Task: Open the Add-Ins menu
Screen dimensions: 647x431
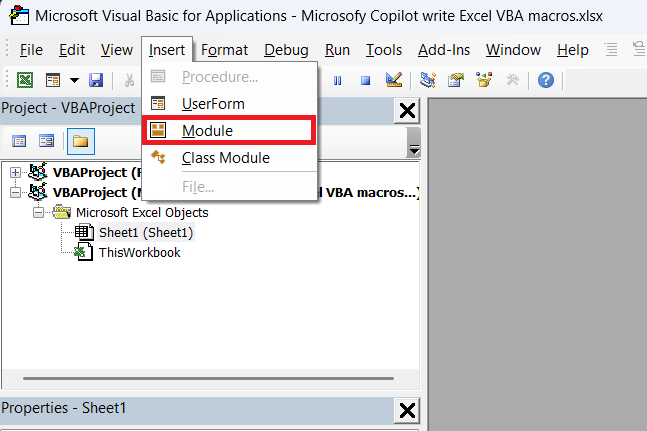Action: (x=444, y=50)
